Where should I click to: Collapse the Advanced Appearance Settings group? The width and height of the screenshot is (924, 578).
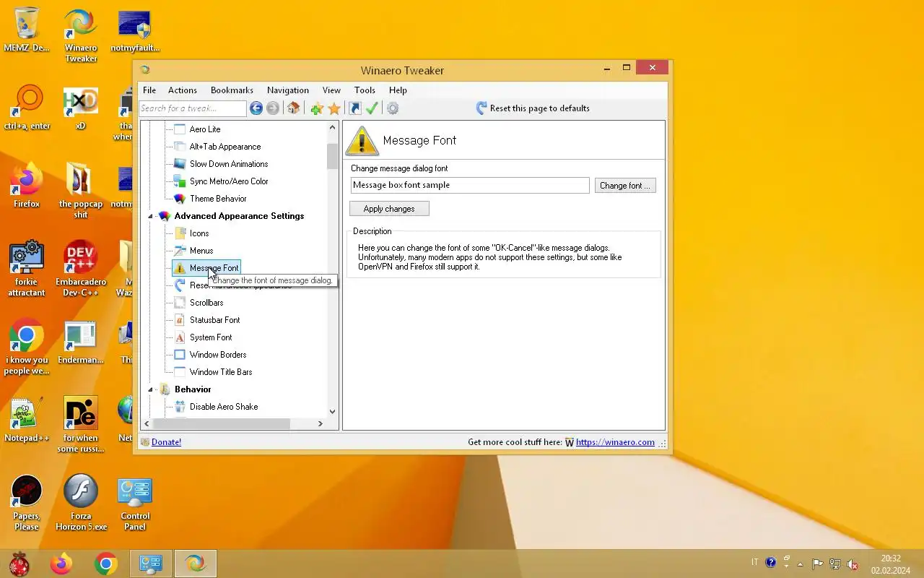click(x=151, y=216)
